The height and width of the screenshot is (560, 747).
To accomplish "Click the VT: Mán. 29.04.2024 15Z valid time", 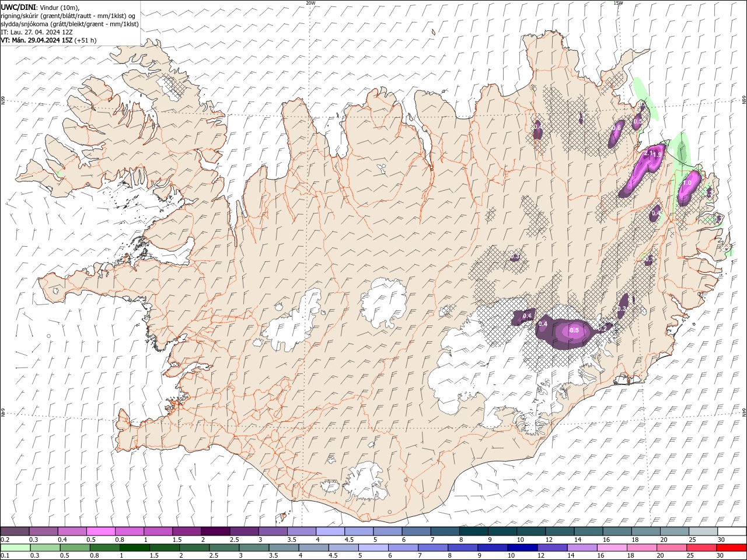I will [x=48, y=40].
